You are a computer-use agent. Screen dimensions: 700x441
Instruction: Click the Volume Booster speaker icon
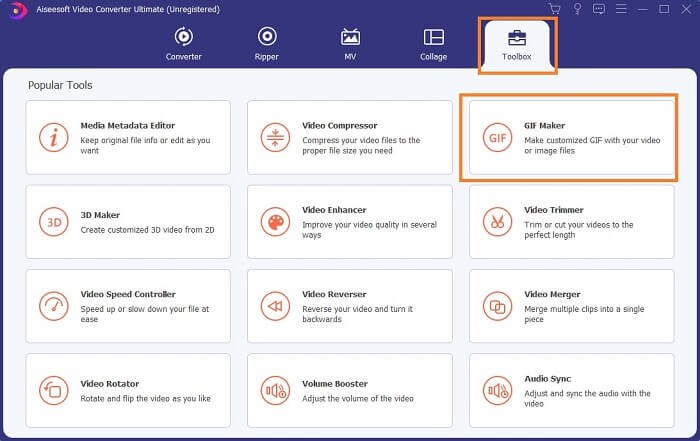(275, 391)
